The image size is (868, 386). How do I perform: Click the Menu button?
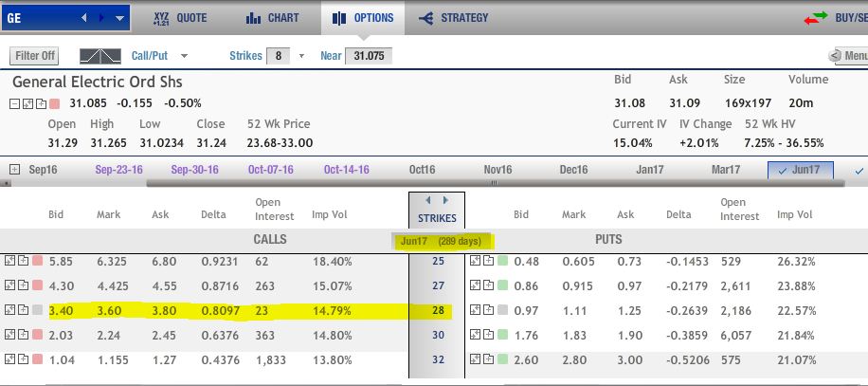click(x=849, y=57)
